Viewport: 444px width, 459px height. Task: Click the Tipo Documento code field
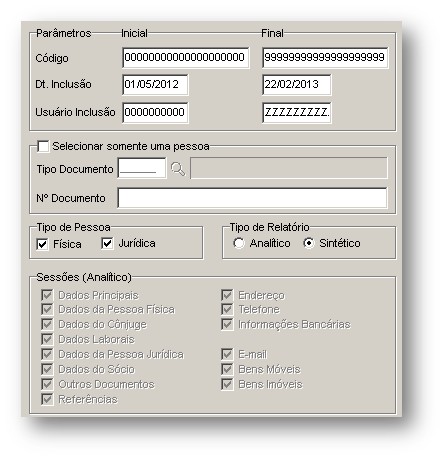click(142, 168)
